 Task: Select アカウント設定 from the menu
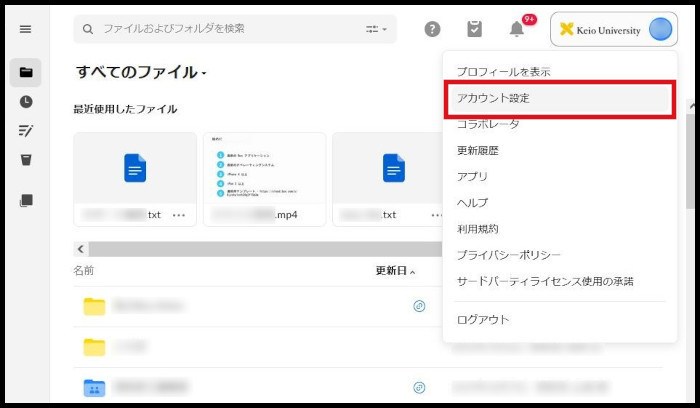pyautogui.click(x=493, y=98)
